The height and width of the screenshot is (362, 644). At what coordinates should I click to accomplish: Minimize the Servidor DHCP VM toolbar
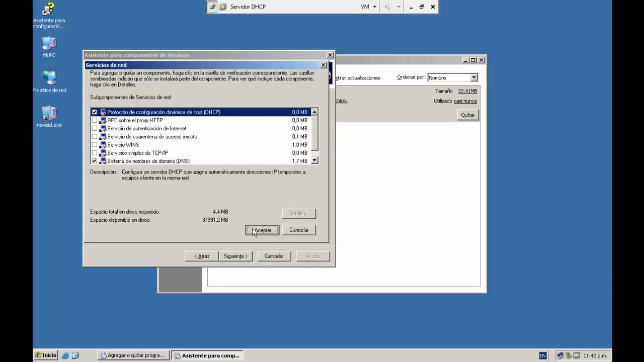411,7
